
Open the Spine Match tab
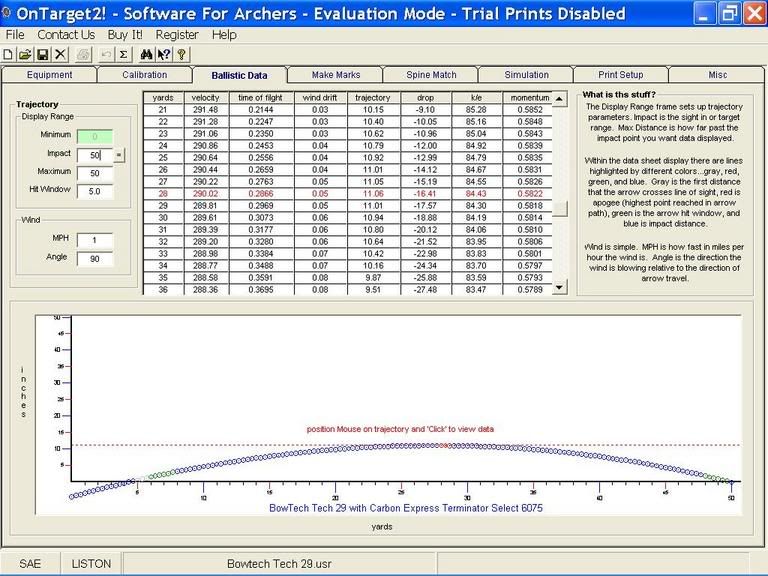point(431,75)
